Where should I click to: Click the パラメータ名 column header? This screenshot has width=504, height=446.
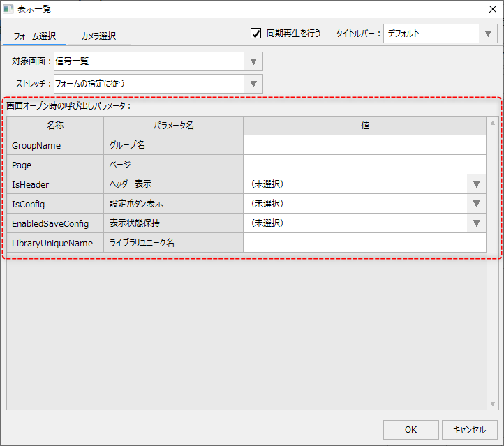pyautogui.click(x=173, y=126)
